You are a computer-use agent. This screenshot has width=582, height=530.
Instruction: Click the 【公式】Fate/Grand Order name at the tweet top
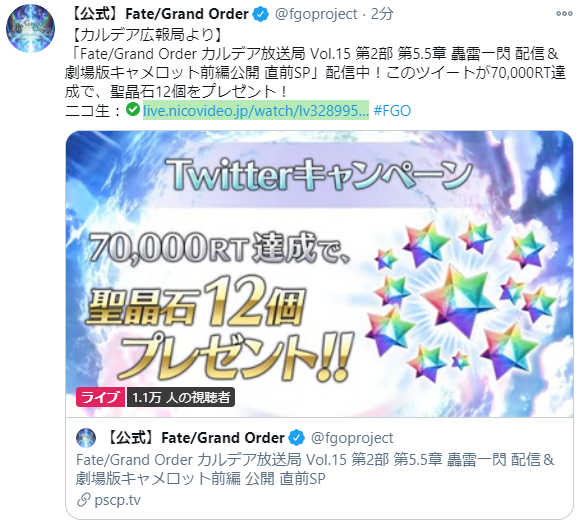click(160, 14)
